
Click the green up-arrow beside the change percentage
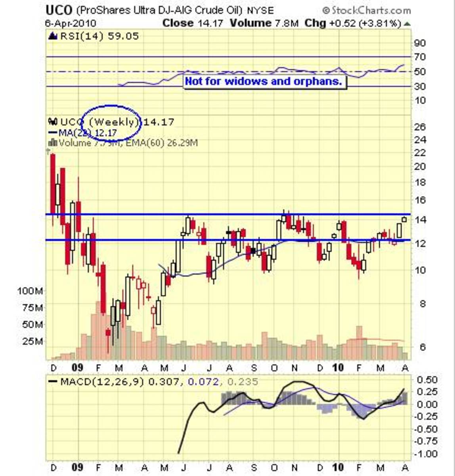click(407, 24)
